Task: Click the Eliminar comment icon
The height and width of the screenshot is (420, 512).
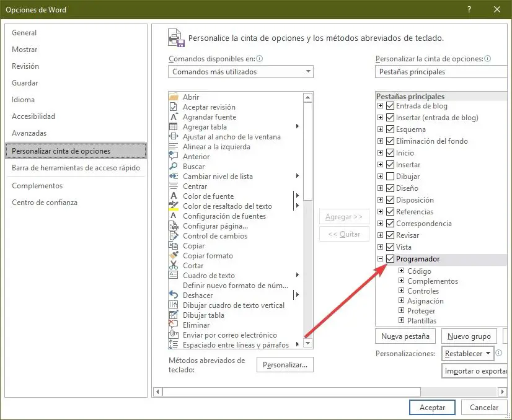Action: (174, 325)
